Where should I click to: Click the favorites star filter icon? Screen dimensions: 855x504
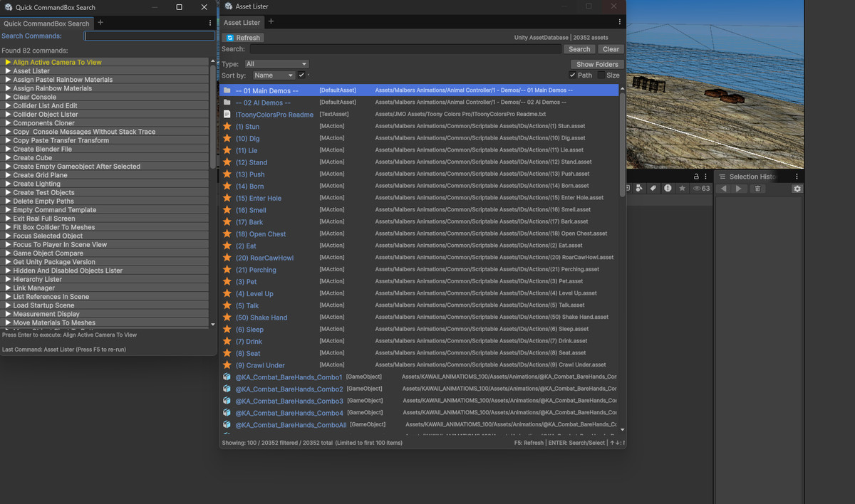[x=682, y=189]
